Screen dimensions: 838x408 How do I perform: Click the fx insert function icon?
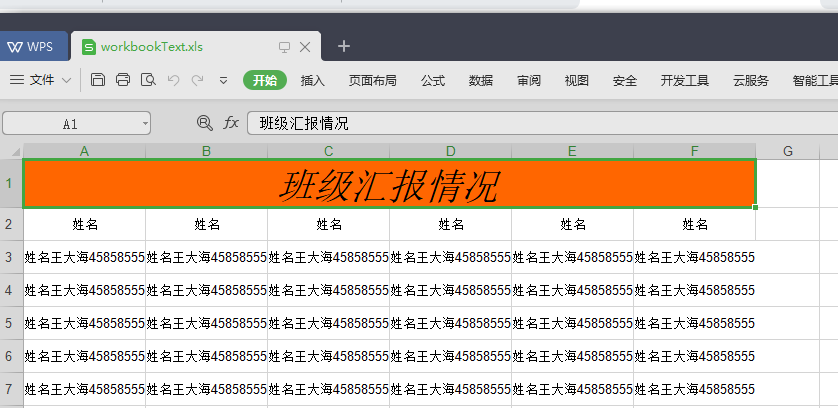pos(231,123)
